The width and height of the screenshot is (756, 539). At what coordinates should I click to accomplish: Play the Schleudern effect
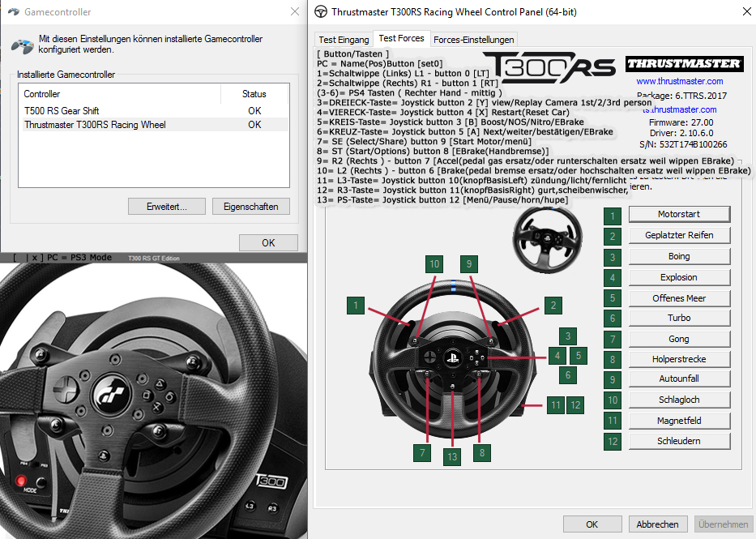pos(679,441)
